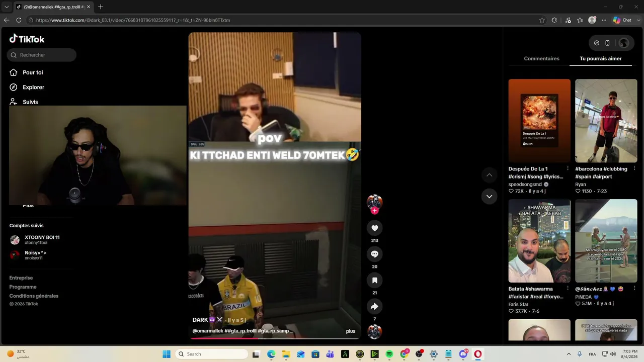The width and height of the screenshot is (644, 362).
Task: Open the profile avatar menu in header
Action: click(624, 43)
